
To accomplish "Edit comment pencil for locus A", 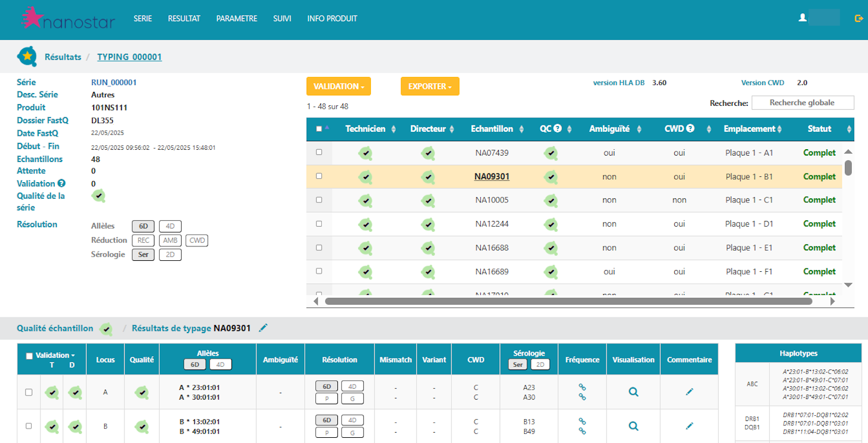I will (689, 392).
